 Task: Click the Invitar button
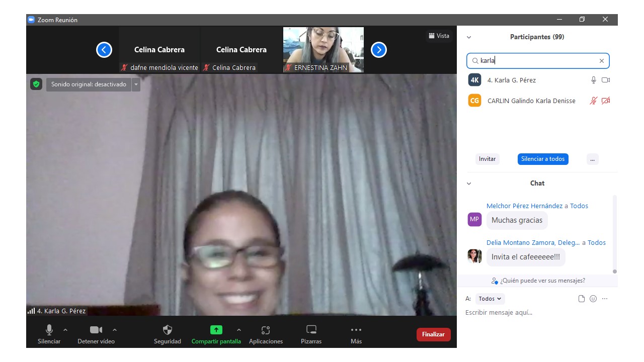click(x=487, y=159)
